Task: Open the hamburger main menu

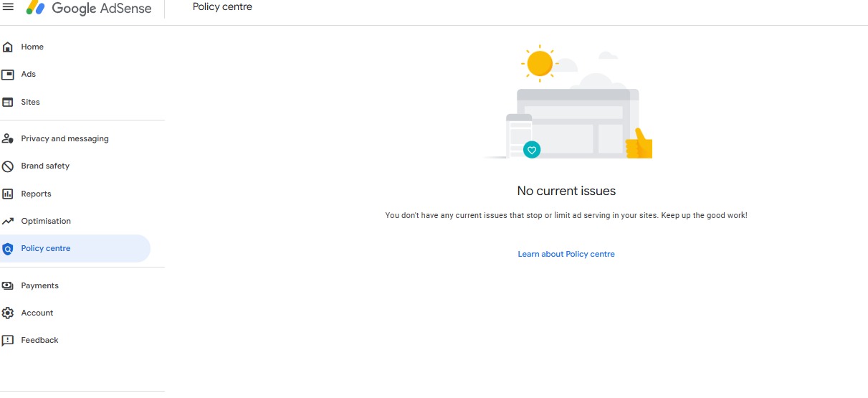Action: pyautogui.click(x=8, y=7)
